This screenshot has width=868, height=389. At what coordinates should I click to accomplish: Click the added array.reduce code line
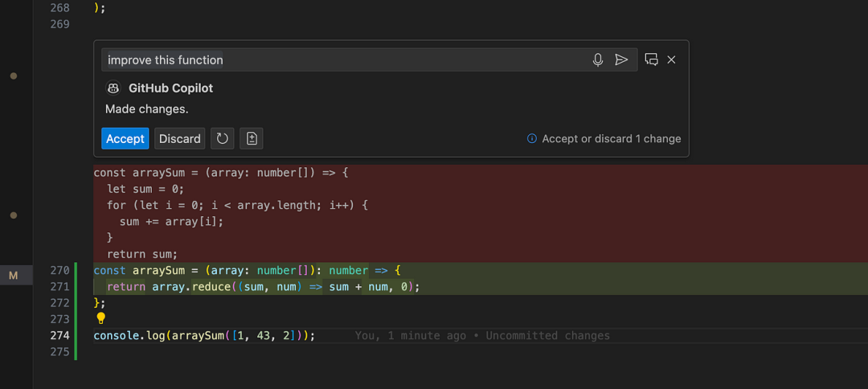click(264, 287)
